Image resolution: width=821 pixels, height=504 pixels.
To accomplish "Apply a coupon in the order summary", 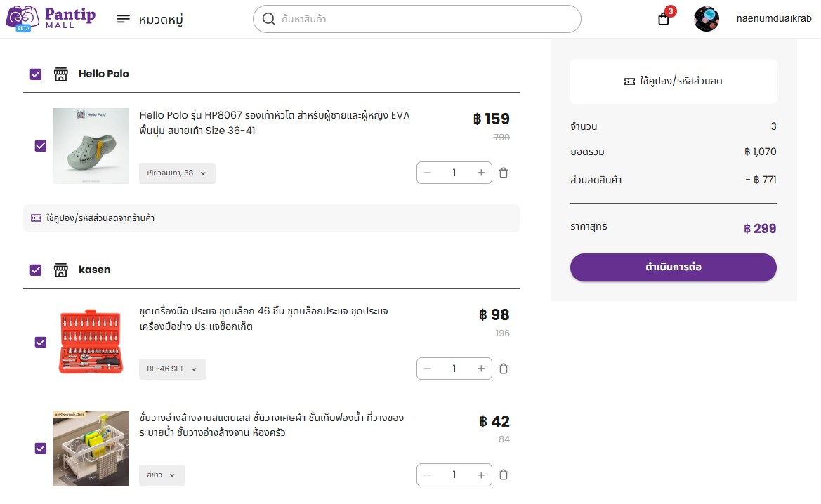I will 673,81.
